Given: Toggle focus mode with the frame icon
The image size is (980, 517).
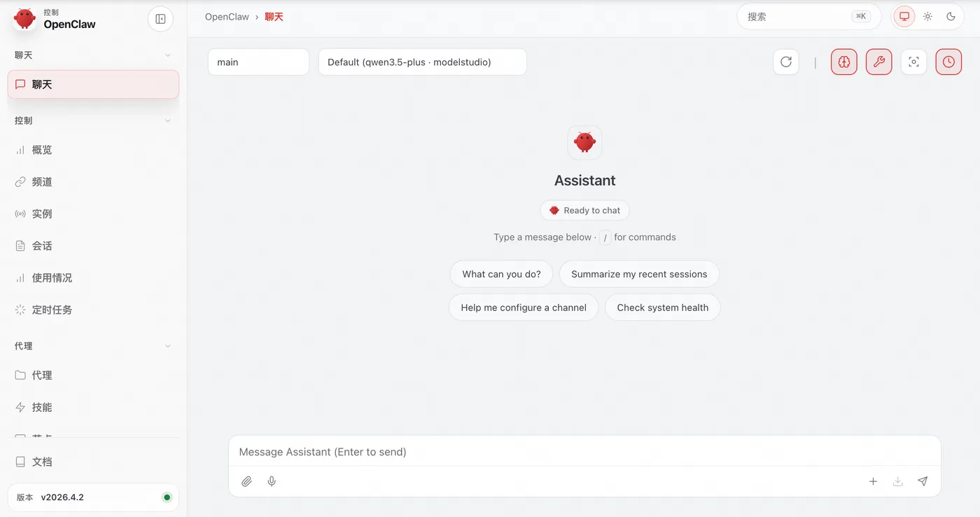Looking at the screenshot, I should (913, 62).
